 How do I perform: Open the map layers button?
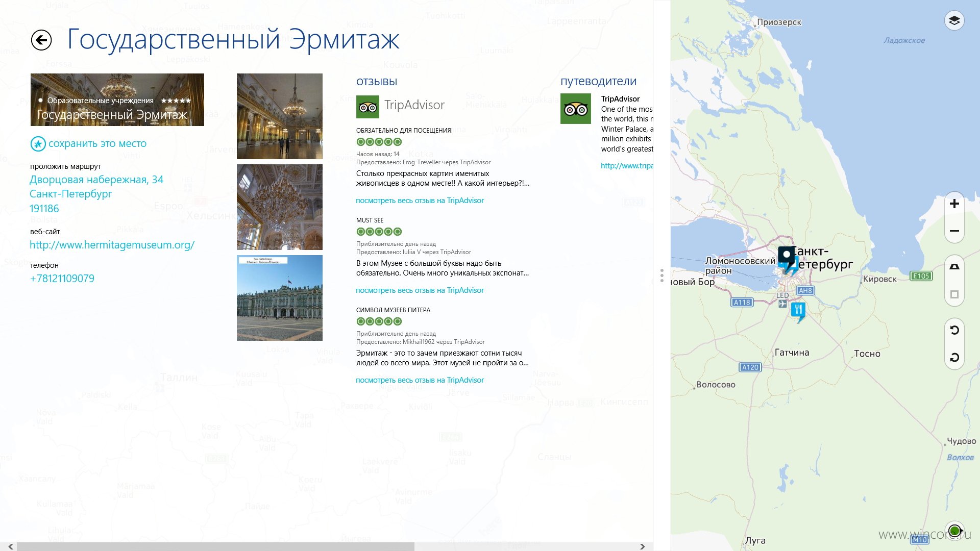point(954,20)
